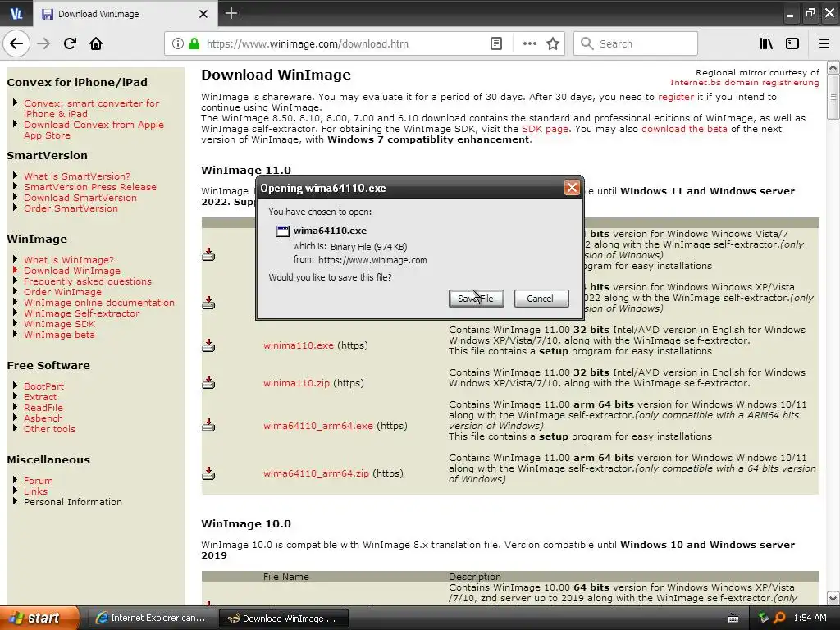
Task: Open the Windows start menu
Action: coord(39,618)
